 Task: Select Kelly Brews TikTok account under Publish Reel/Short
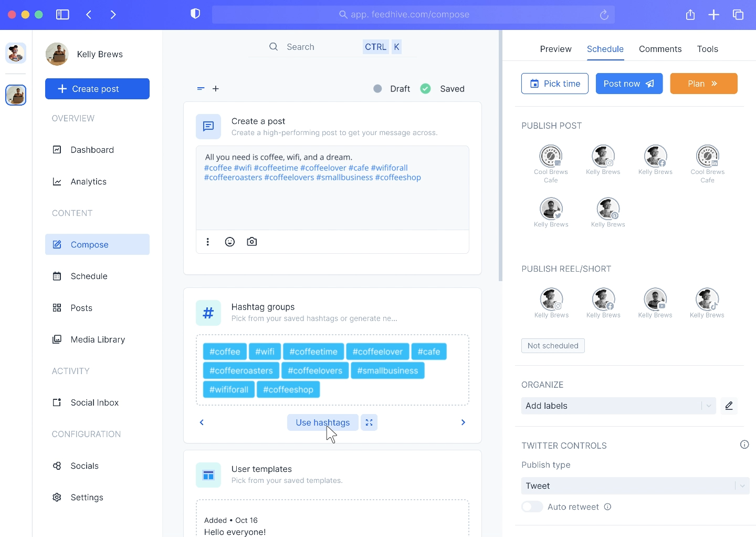coord(707,300)
